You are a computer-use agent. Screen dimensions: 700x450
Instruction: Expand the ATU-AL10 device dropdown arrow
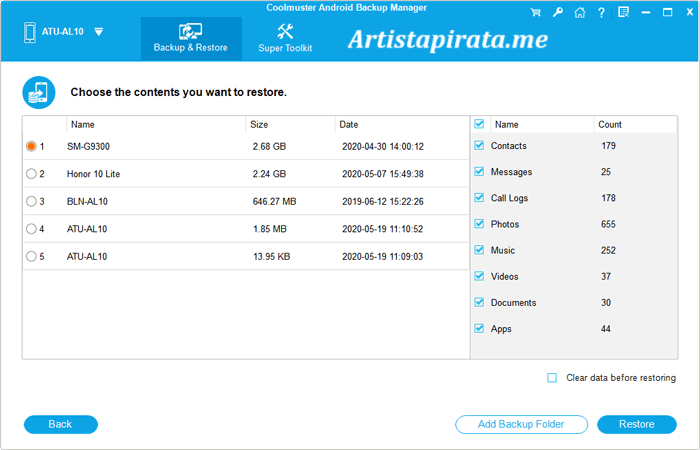pyautogui.click(x=99, y=32)
